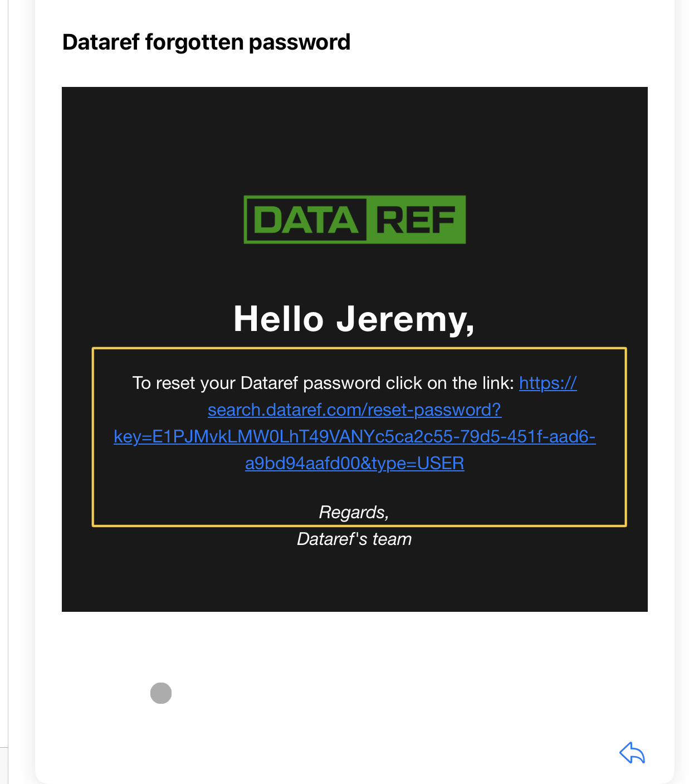
Task: Click the italic "Regards," text
Action: click(354, 512)
